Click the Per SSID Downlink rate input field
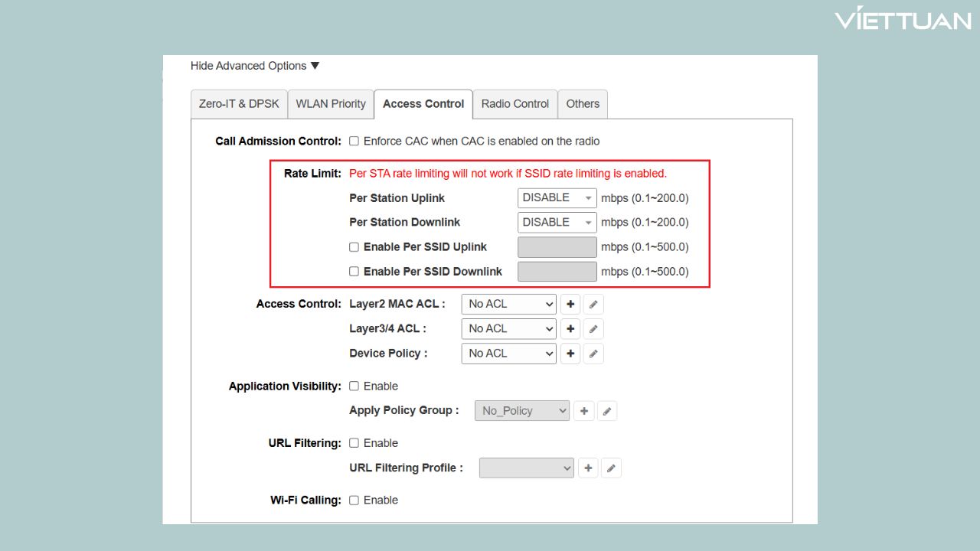 557,272
